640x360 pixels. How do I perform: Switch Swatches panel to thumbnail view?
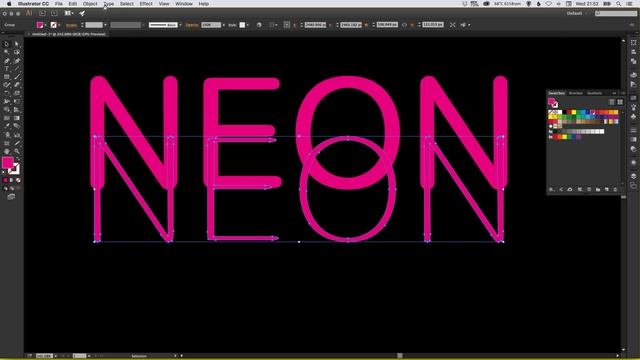pos(620,102)
